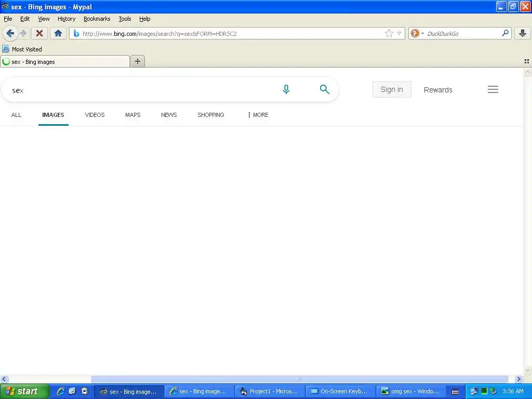Select the IMAGES tab
Image resolution: width=532 pixels, height=399 pixels.
(x=53, y=115)
